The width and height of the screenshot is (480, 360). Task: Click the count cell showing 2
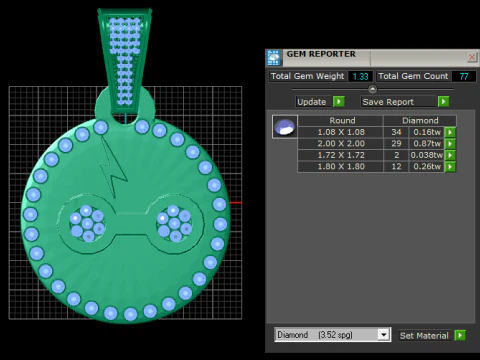[396, 155]
